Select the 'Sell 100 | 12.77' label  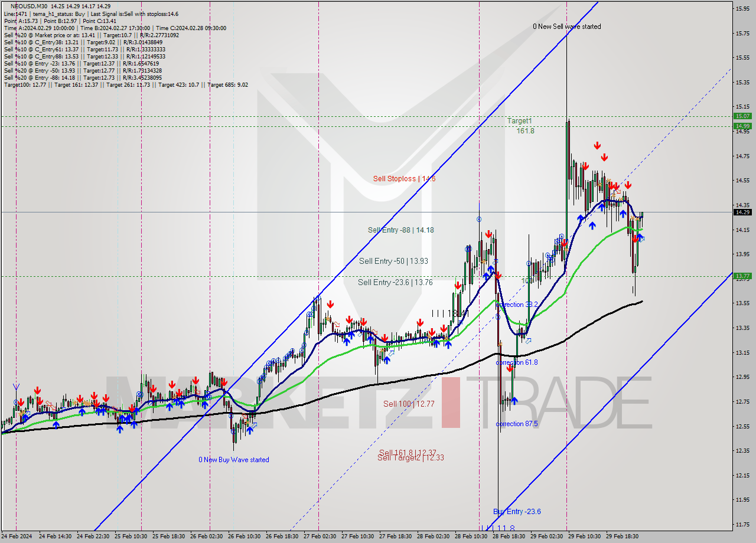[x=409, y=404]
